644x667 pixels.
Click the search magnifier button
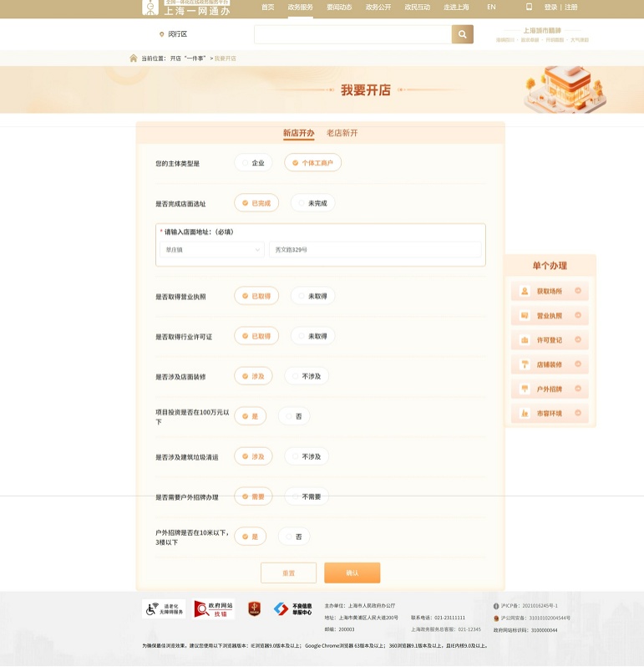pos(462,34)
